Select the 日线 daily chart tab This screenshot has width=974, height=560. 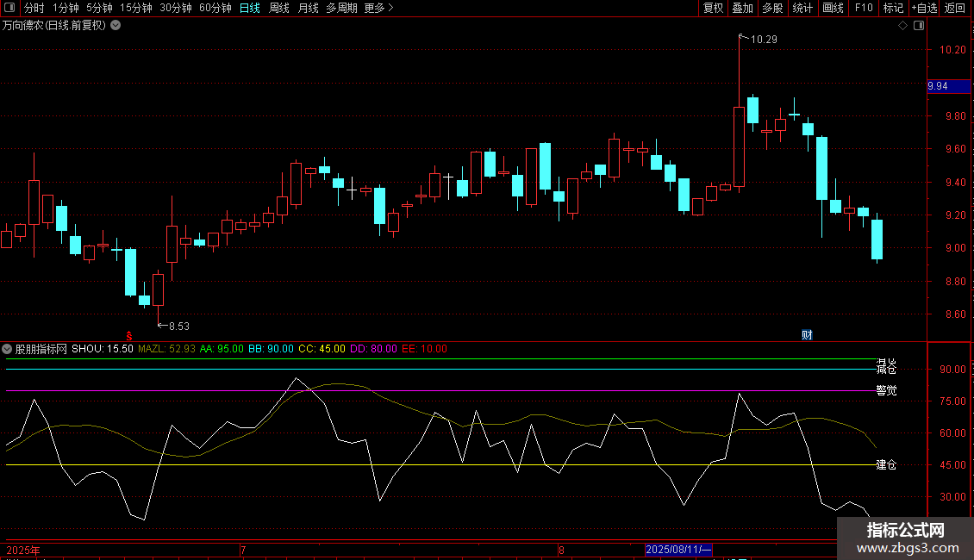pos(250,8)
